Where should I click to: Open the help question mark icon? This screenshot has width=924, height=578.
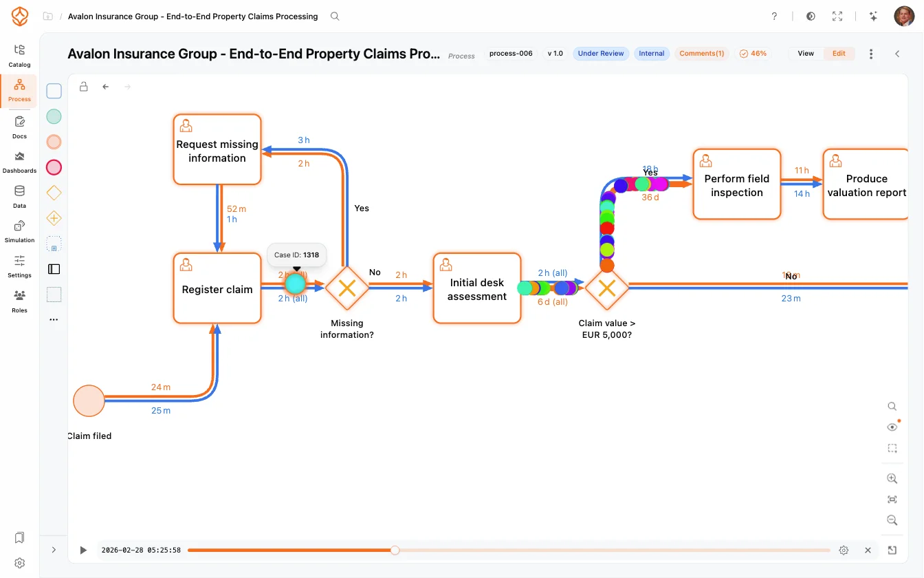[x=774, y=17]
